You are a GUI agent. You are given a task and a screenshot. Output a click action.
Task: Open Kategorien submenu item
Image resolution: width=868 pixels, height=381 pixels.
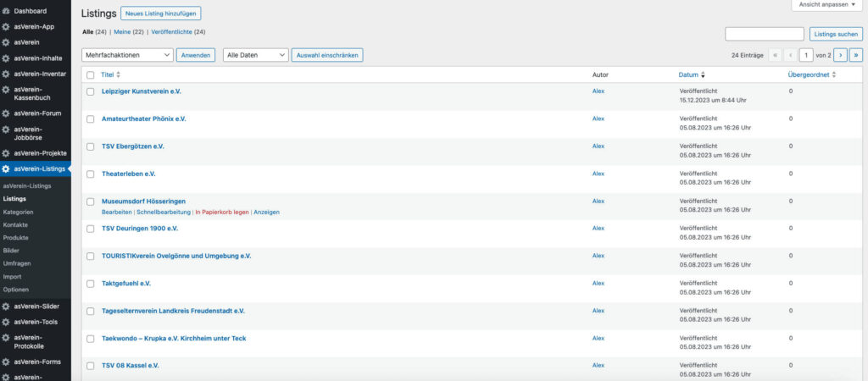(x=19, y=212)
